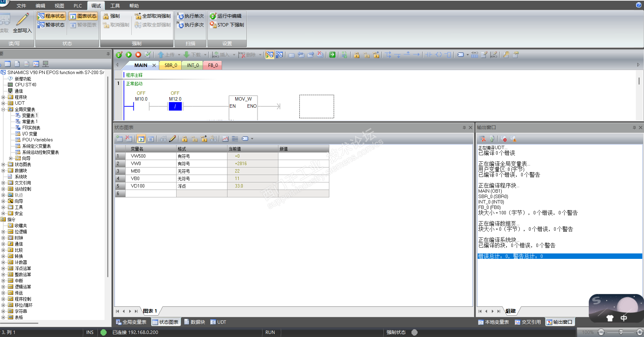The height and width of the screenshot is (337, 644).
Task: Click the 强制 force button
Action: [x=112, y=16]
